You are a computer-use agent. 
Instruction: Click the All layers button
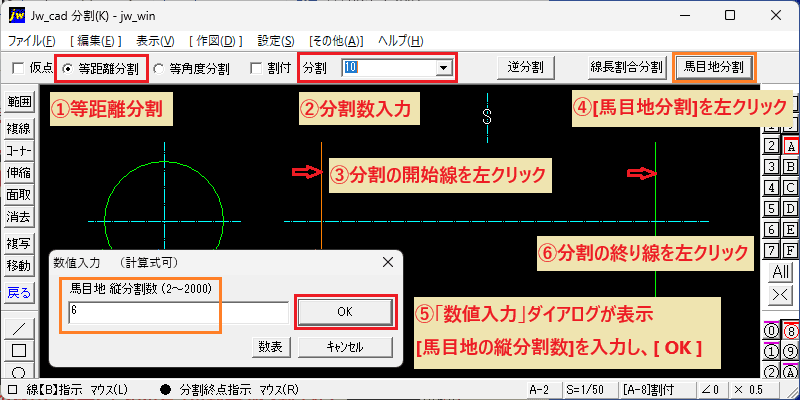[781, 272]
